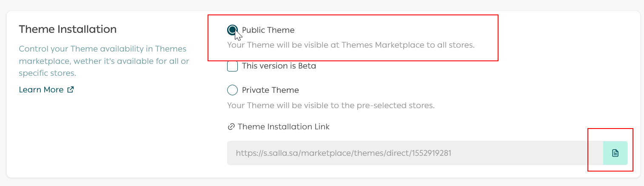Open the Learn More link
Viewport: 644px width, 186px height.
pyautogui.click(x=41, y=90)
